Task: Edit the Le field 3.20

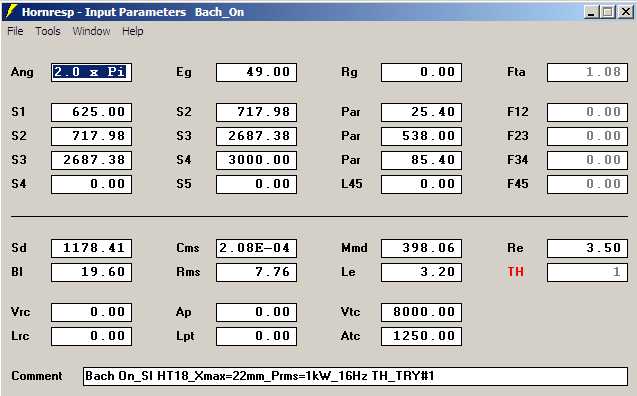Action: tap(421, 272)
